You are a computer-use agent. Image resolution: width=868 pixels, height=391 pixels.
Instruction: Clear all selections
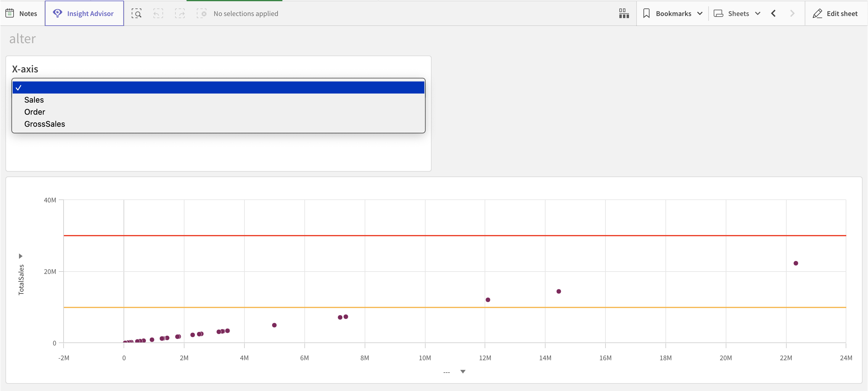pyautogui.click(x=202, y=14)
